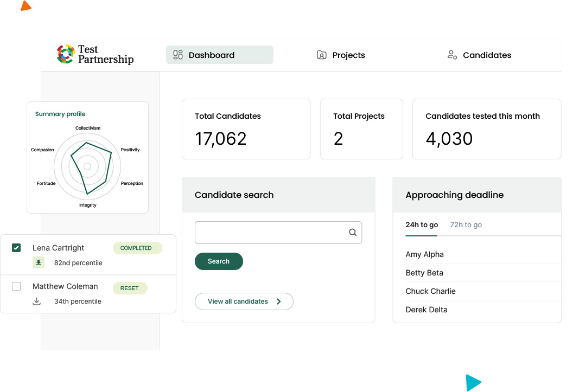
Task: Click the Summary profile radar chart
Action: (x=87, y=166)
